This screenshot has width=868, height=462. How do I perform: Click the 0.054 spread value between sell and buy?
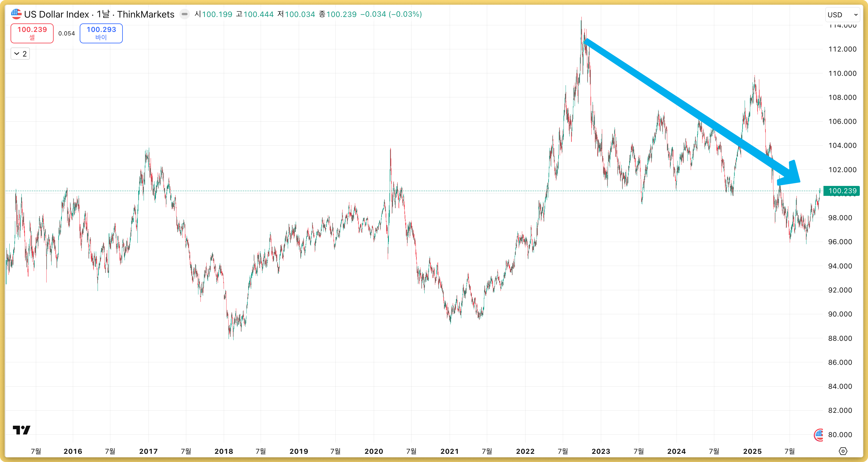pos(67,33)
